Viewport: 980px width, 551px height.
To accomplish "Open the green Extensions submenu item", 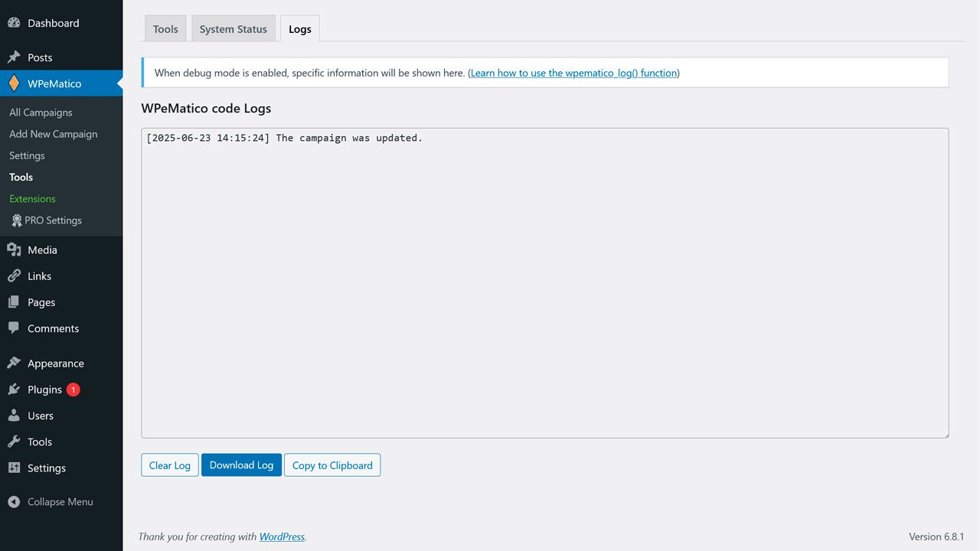I will click(x=32, y=198).
